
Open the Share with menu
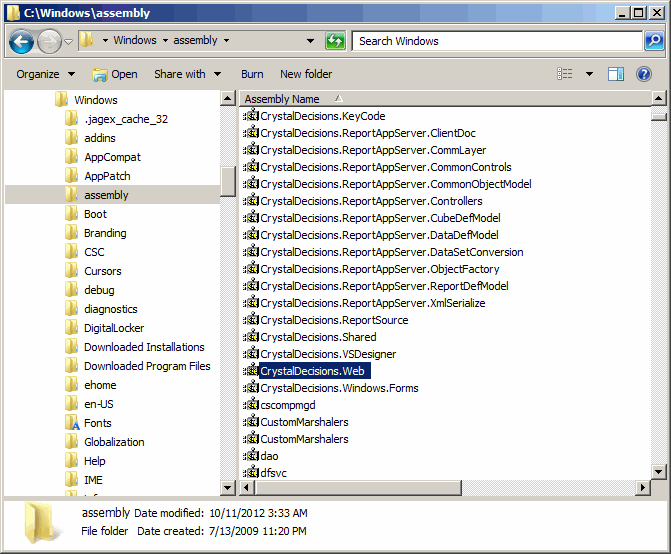coord(187,74)
